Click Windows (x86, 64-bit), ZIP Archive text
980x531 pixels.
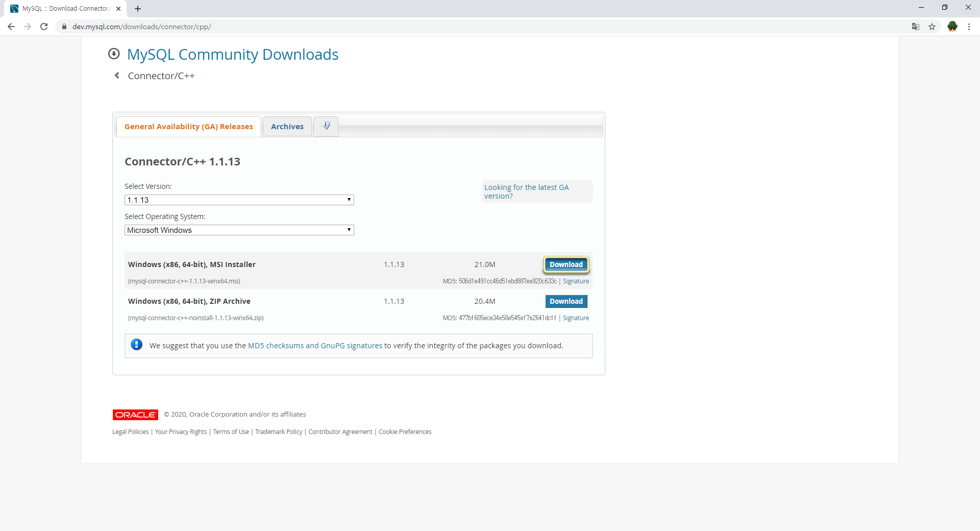189,301
